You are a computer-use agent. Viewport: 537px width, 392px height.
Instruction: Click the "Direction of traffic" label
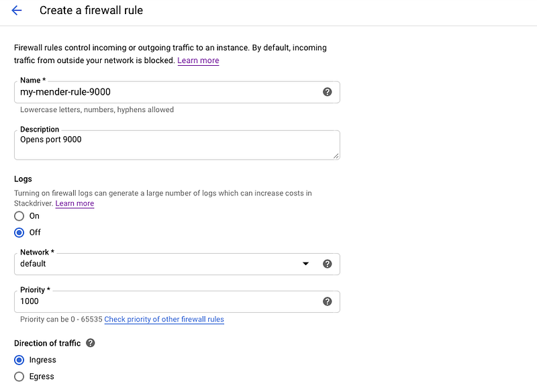pyautogui.click(x=47, y=343)
